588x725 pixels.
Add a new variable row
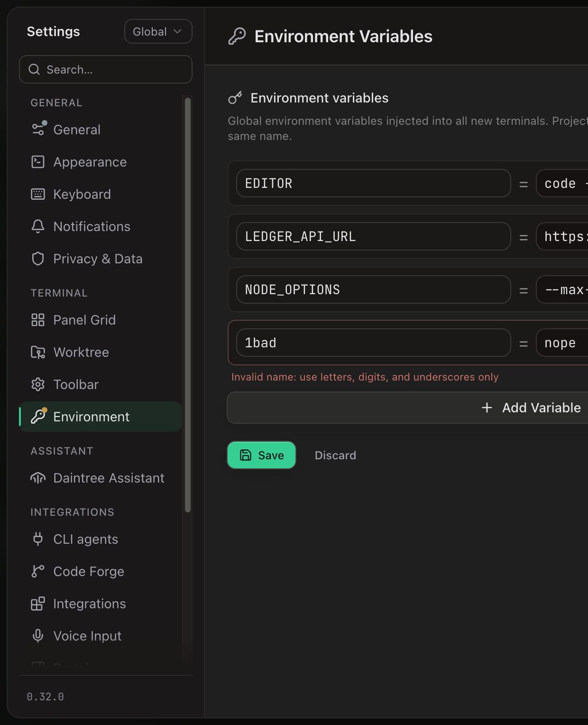[408, 408]
